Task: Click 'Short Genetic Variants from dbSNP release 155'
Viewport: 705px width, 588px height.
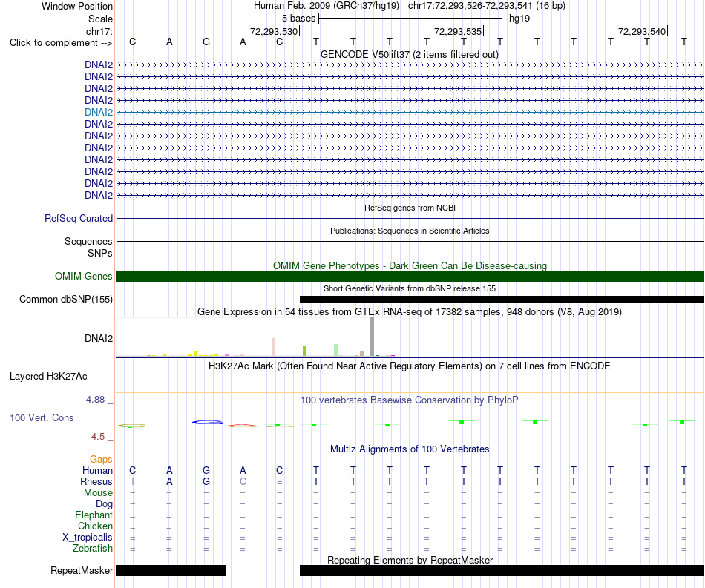Action: (x=410, y=288)
